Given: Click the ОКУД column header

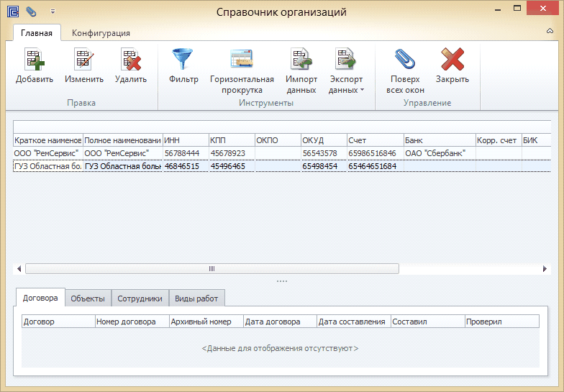Looking at the screenshot, I should tap(324, 140).
